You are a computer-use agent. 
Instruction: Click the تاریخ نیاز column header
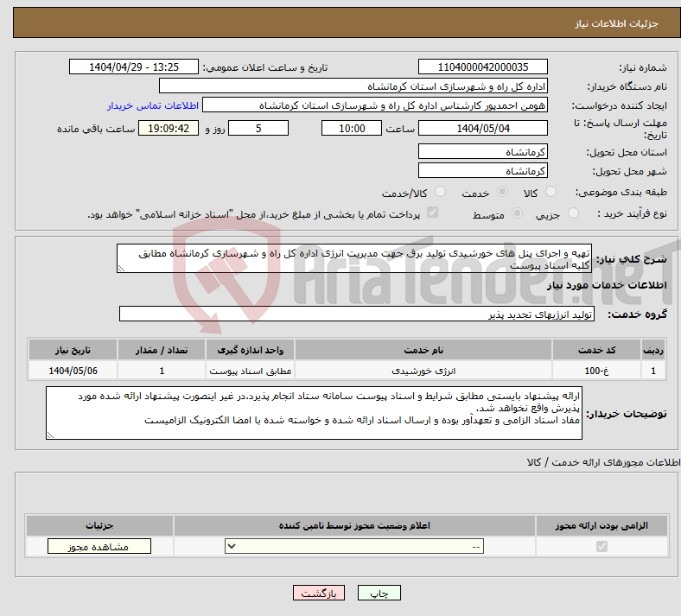tap(73, 350)
